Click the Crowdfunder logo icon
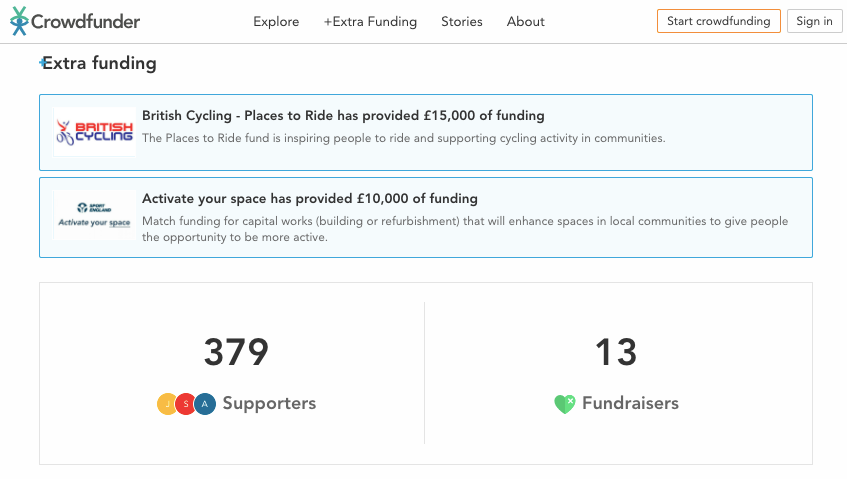 click(x=19, y=21)
